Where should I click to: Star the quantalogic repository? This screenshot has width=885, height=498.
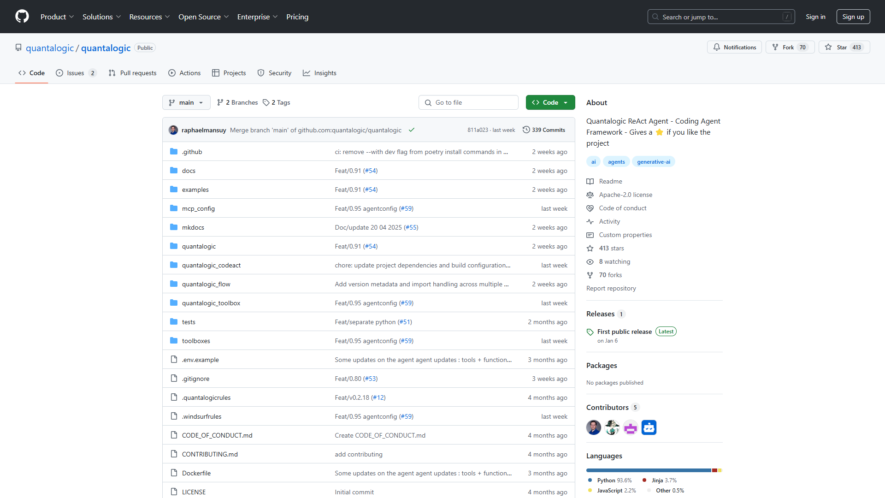coord(844,47)
